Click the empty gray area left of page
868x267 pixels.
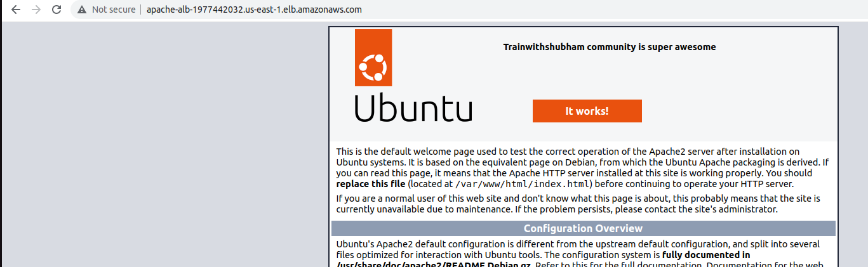(x=165, y=146)
